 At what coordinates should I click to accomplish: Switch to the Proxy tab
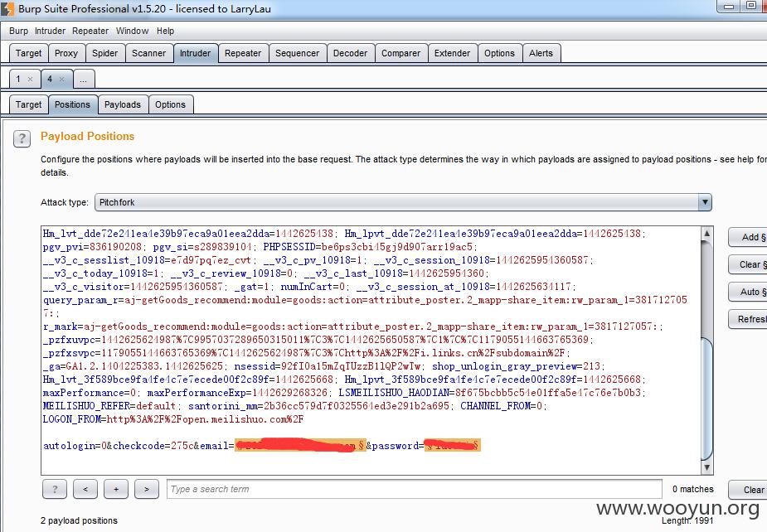(66, 53)
